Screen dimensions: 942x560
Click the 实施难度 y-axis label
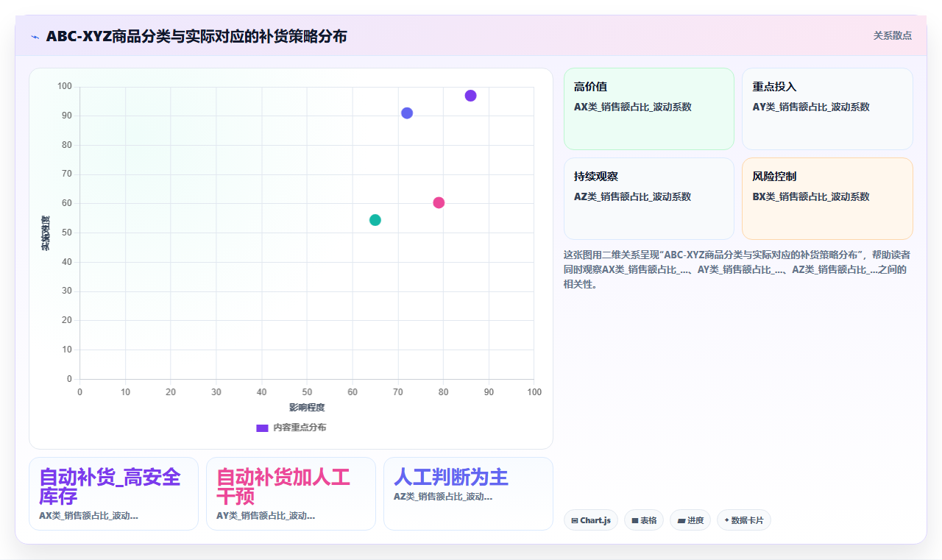pos(46,233)
